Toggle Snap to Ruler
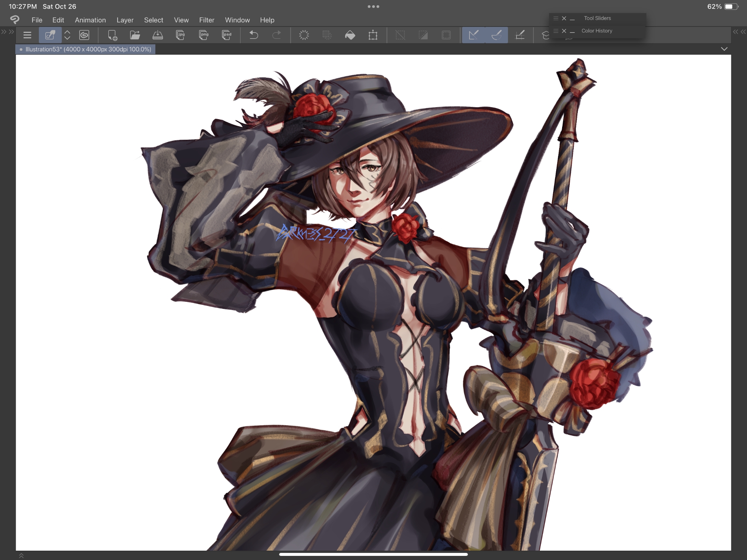The image size is (747, 560). pyautogui.click(x=474, y=35)
